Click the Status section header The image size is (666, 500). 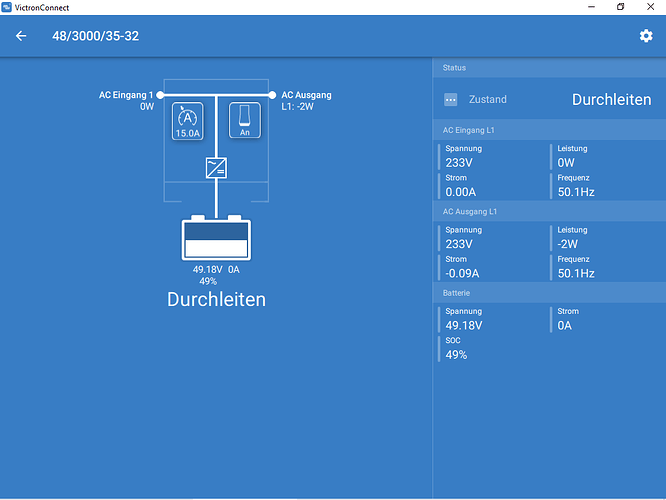[x=549, y=68]
